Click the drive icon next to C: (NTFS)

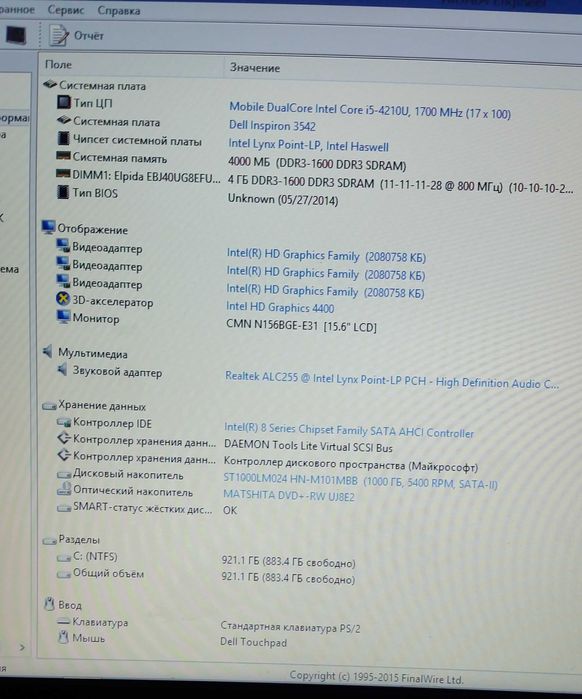pos(64,557)
